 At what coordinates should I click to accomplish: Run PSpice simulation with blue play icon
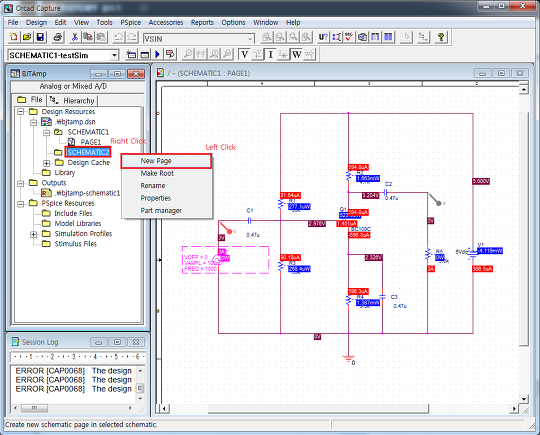point(158,54)
